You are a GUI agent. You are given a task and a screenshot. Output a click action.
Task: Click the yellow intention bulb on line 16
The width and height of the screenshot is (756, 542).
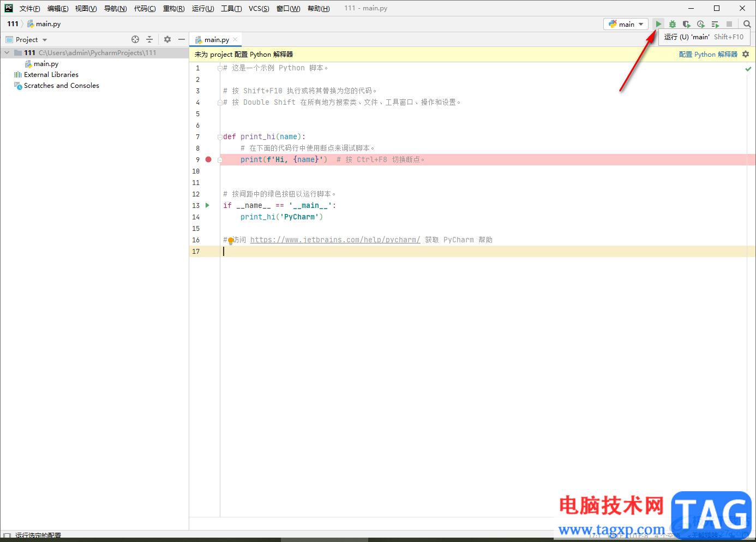(230, 240)
